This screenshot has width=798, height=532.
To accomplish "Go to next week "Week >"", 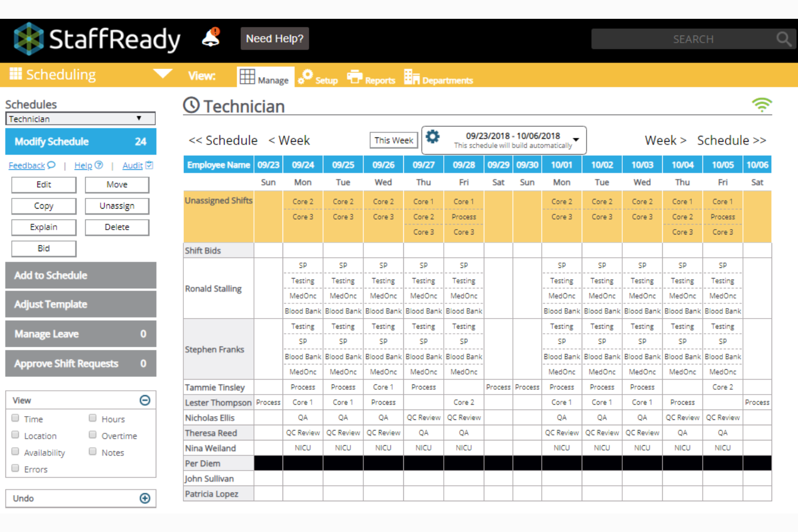I will point(666,140).
